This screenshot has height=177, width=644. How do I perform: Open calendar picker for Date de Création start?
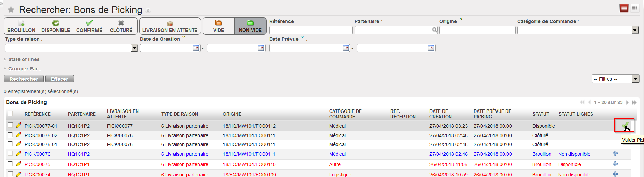click(196, 48)
